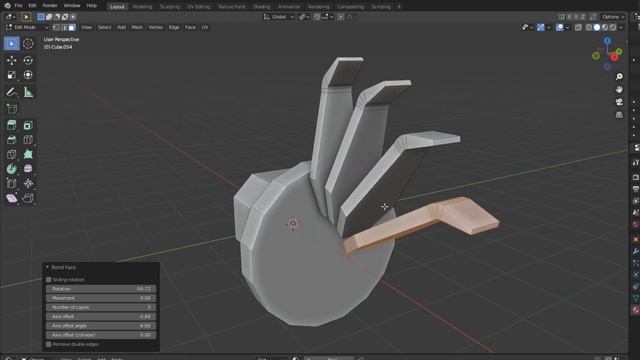
Task: Open the Render menu
Action: tap(50, 6)
